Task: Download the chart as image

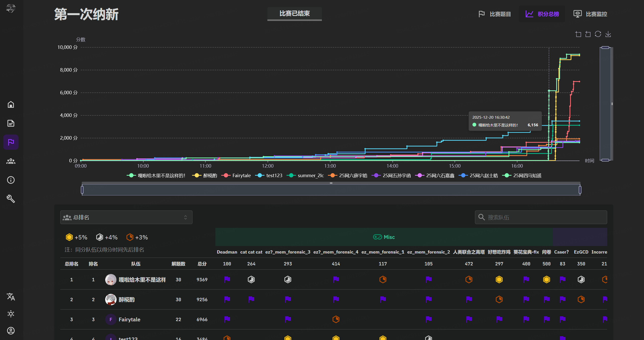Action: pos(608,34)
